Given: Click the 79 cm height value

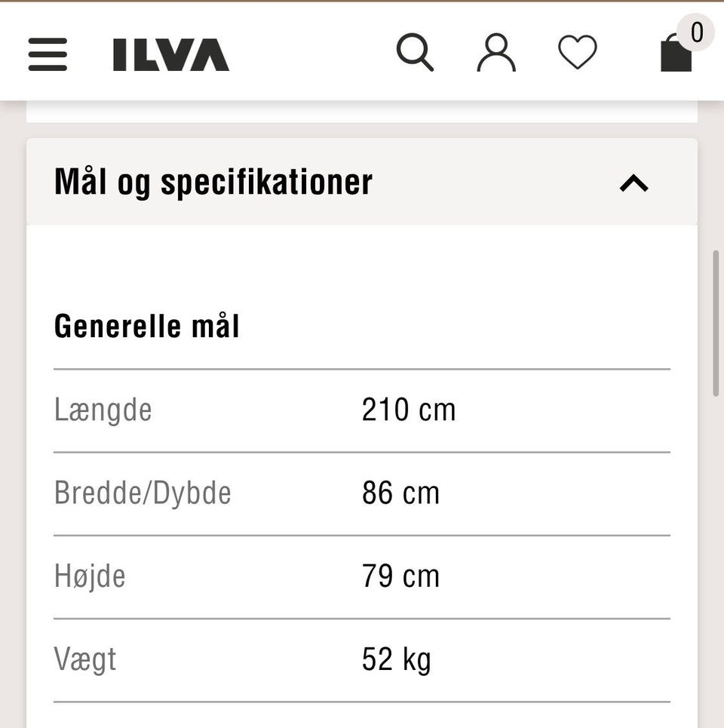Looking at the screenshot, I should point(400,576).
